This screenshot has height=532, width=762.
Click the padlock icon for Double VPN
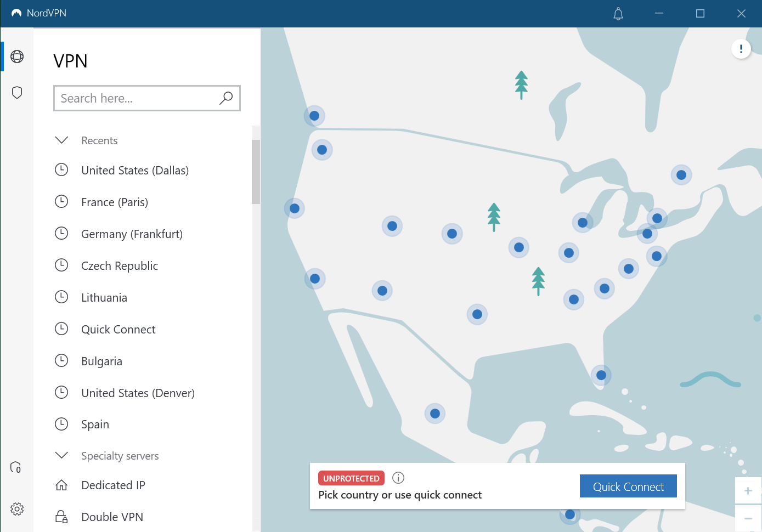coord(61,517)
